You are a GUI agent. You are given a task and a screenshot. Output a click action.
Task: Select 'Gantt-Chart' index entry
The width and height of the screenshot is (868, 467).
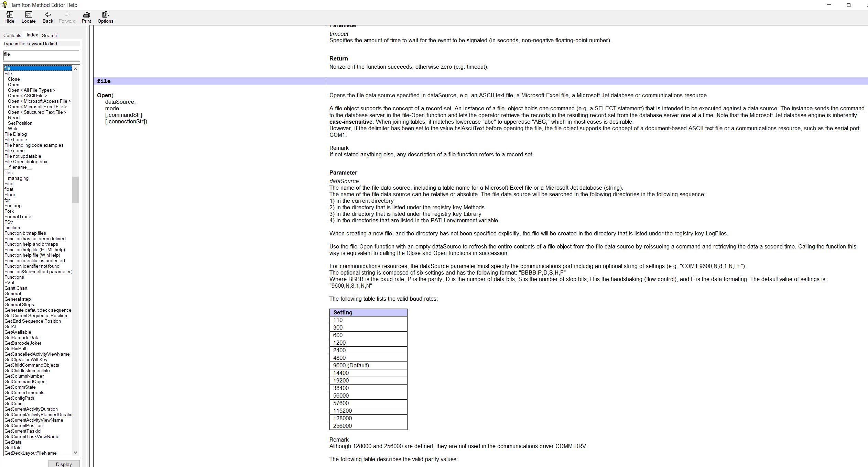pos(16,288)
